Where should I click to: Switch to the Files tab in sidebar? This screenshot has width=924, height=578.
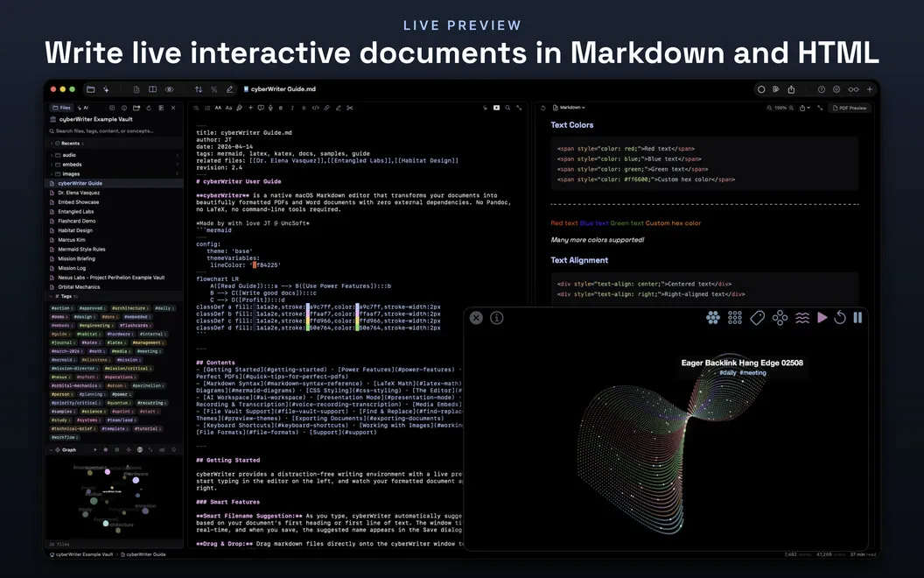[61, 108]
